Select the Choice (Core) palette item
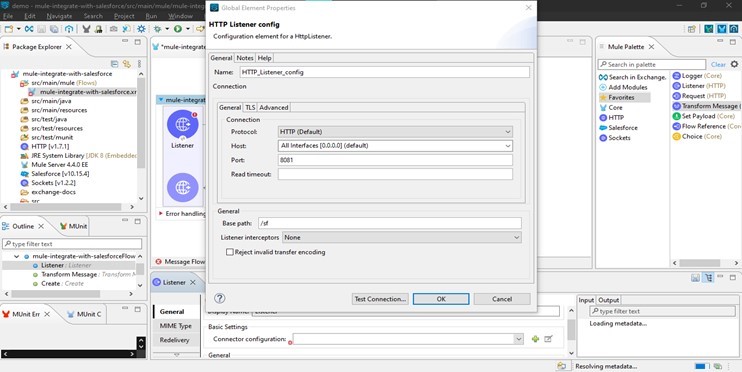Viewport: 742px width, 372px height. coord(697,136)
